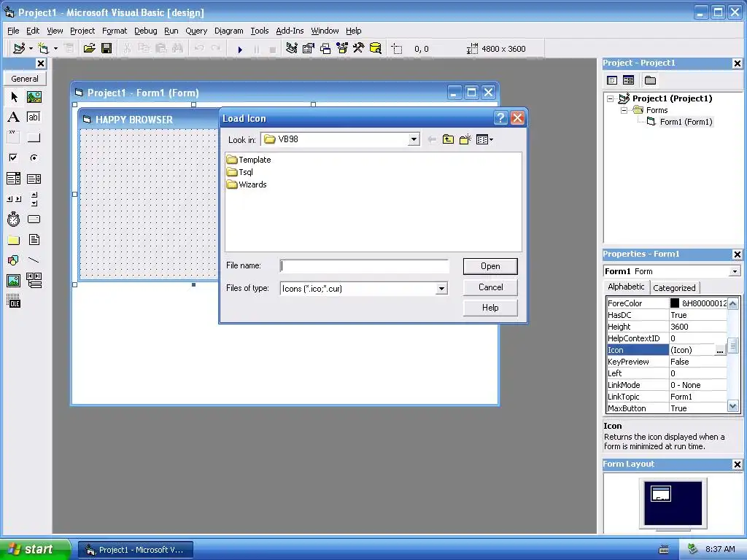Select the CheckBox control tool

[x=14, y=157]
